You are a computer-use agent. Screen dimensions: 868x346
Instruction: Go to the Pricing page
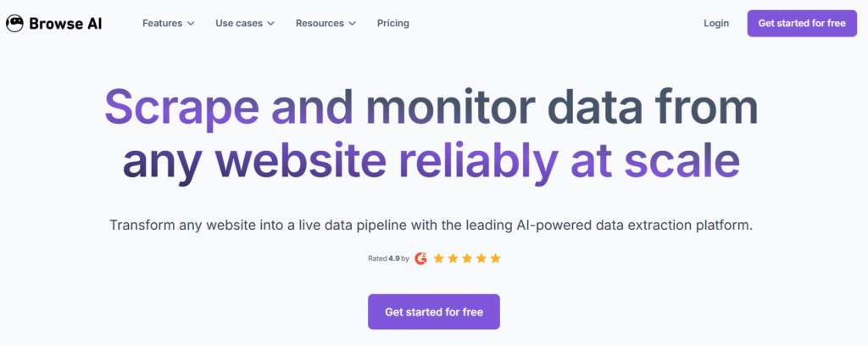(x=393, y=24)
